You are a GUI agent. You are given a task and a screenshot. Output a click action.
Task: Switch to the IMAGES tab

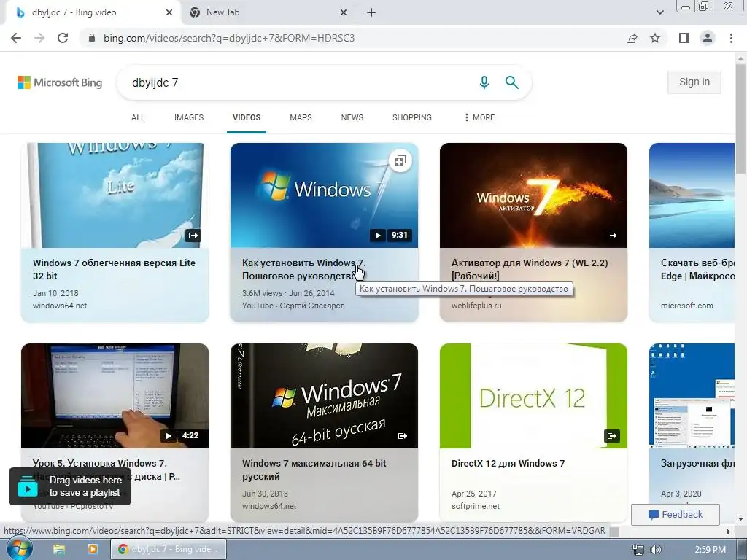coord(189,117)
